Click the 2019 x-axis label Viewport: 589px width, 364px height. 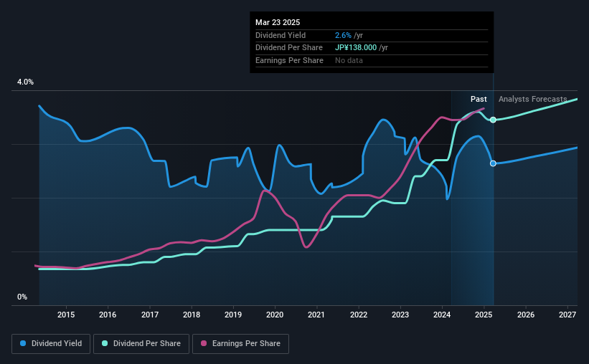(x=233, y=315)
